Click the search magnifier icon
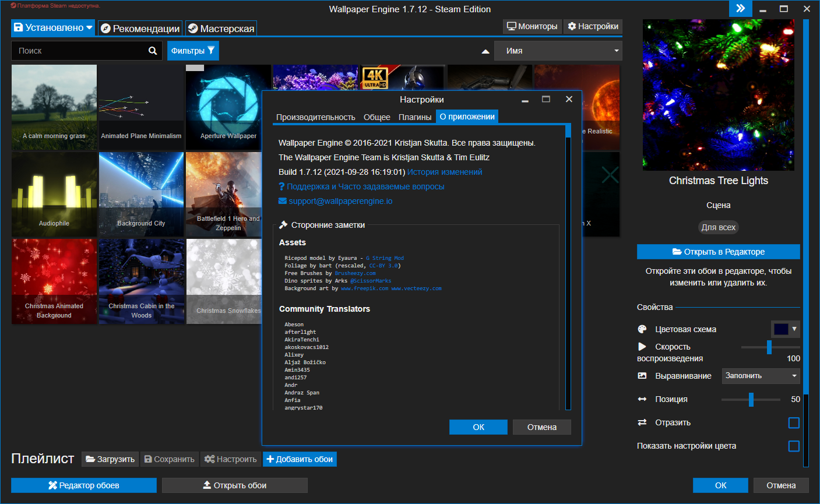The image size is (820, 504). (153, 51)
